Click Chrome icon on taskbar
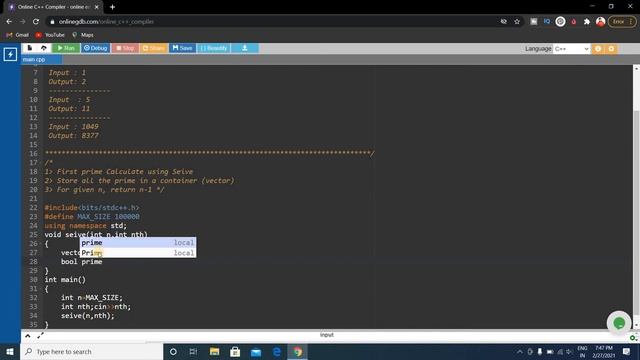This screenshot has height=360, width=640. point(298,351)
